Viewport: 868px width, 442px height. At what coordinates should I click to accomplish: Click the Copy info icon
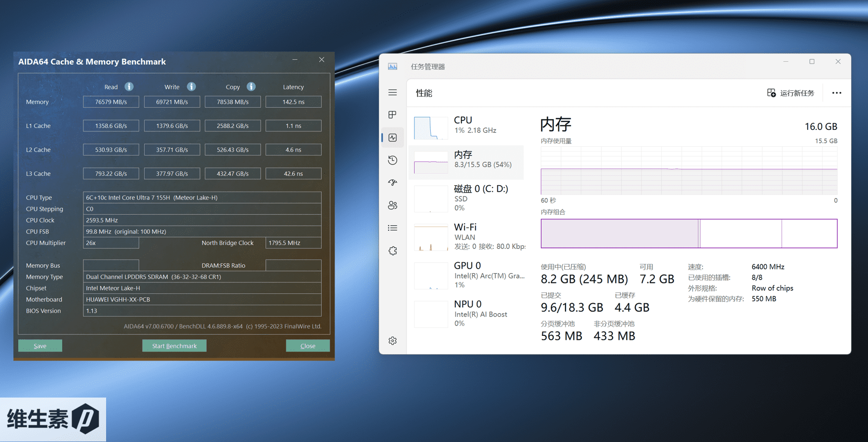tap(251, 87)
